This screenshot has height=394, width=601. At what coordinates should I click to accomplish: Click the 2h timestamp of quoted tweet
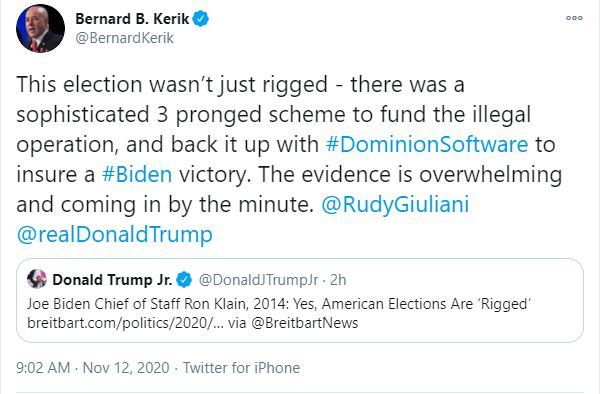click(338, 280)
